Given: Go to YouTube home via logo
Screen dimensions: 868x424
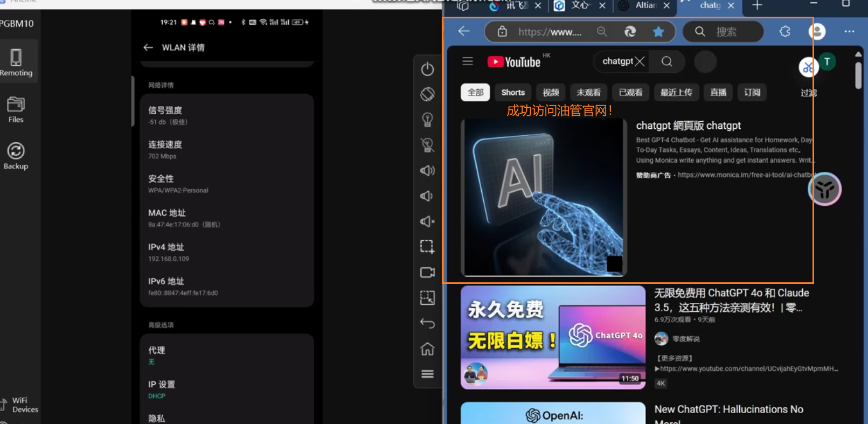Looking at the screenshot, I should [514, 61].
